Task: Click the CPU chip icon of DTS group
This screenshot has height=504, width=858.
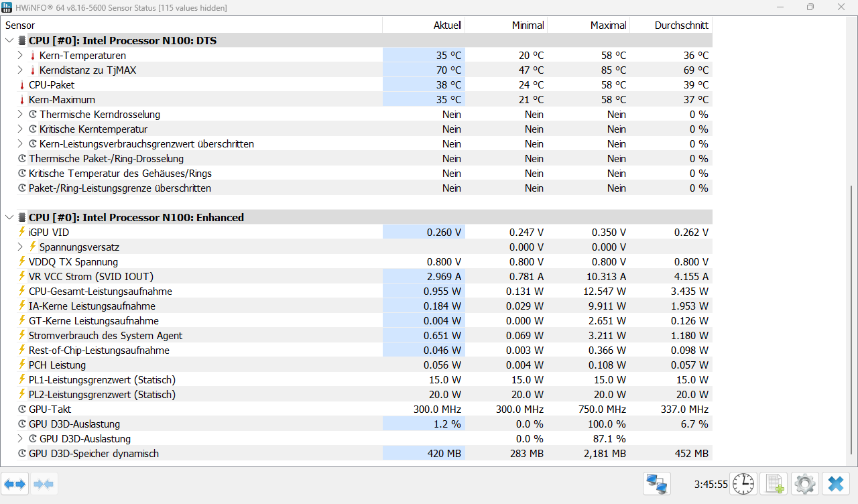Action: pos(22,41)
